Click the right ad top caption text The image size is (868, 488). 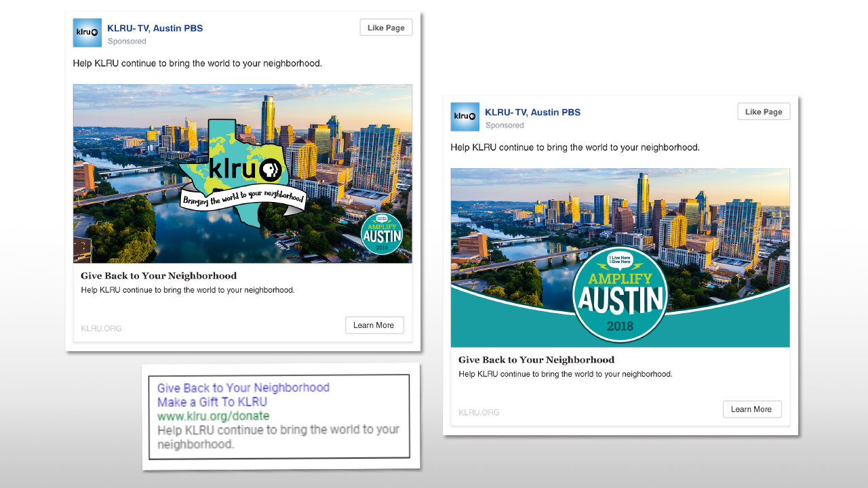click(x=575, y=147)
